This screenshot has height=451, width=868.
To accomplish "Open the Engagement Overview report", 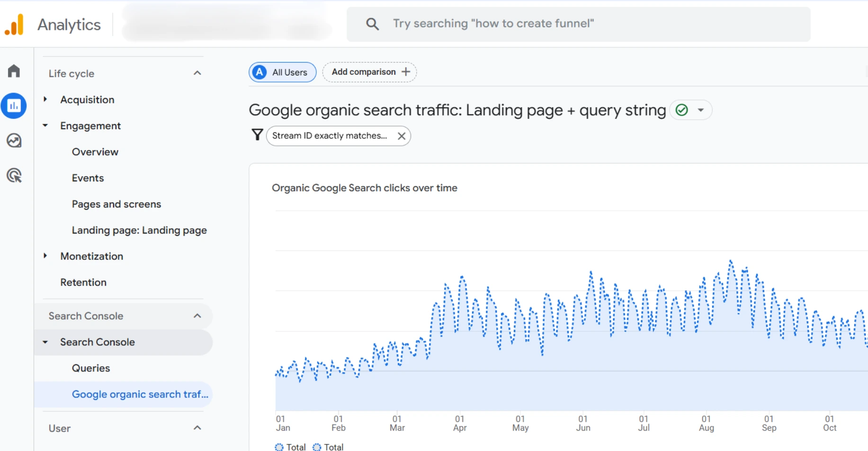I will (x=95, y=152).
